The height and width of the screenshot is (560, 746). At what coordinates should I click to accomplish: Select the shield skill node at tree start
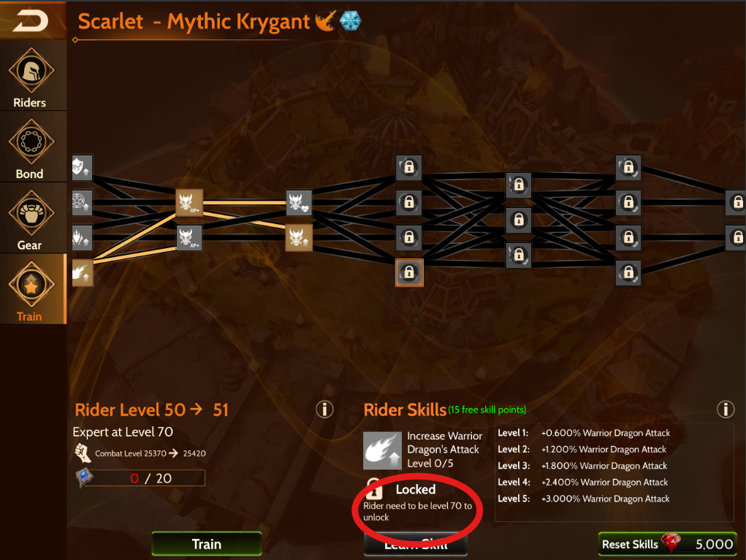click(82, 167)
